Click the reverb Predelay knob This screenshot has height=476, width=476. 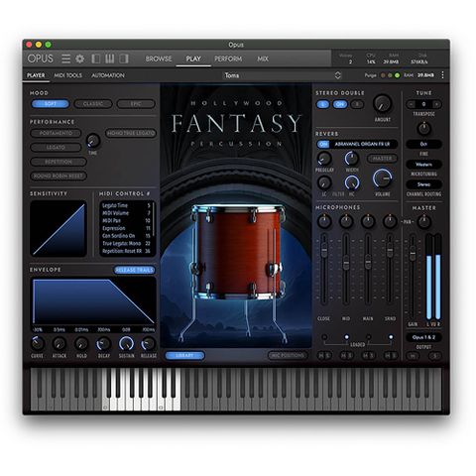point(324,159)
